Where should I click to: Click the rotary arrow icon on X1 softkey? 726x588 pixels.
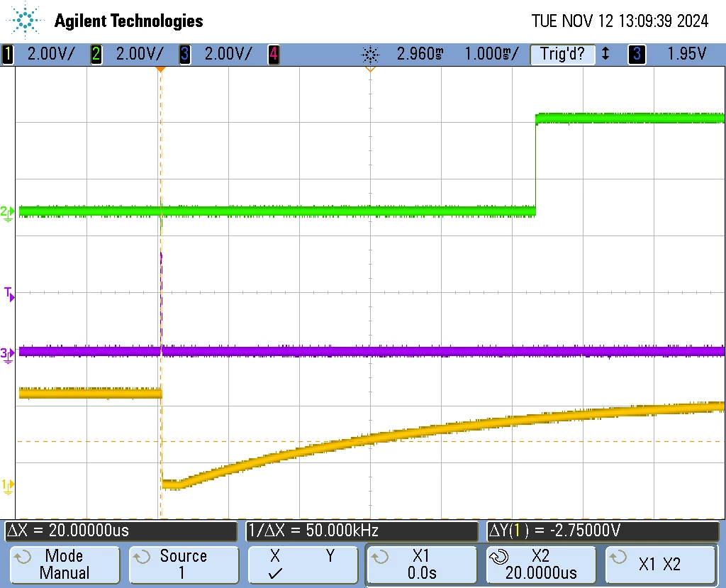click(x=380, y=557)
